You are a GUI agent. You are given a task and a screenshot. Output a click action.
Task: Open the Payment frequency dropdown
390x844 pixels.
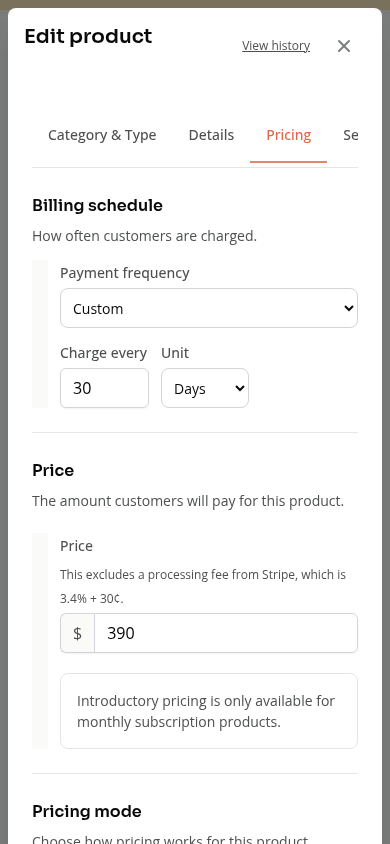click(209, 308)
